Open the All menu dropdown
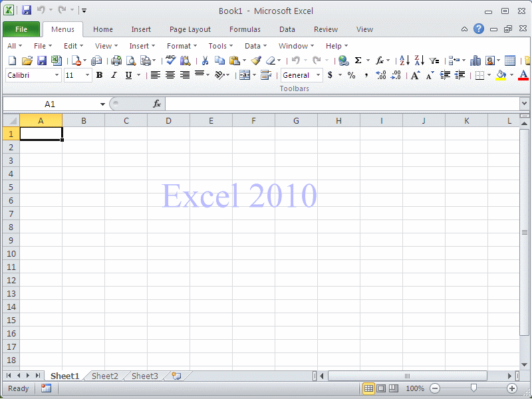The height and width of the screenshot is (399, 532). tap(15, 46)
